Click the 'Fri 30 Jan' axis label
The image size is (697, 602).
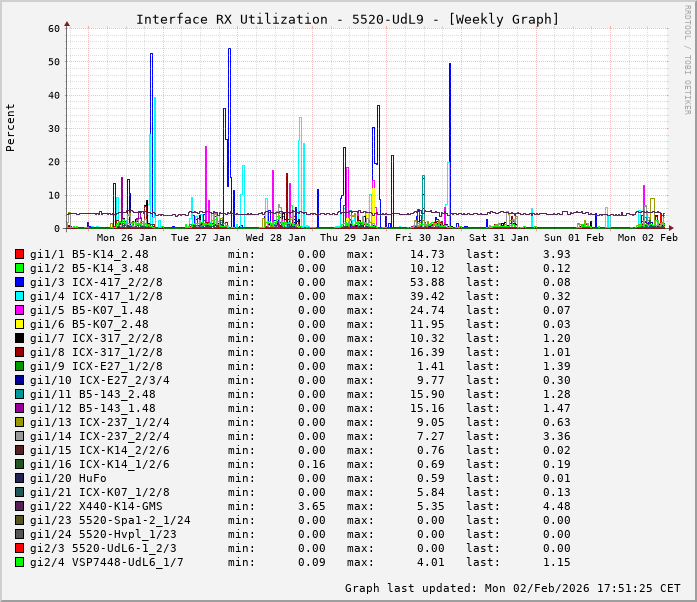click(x=425, y=238)
